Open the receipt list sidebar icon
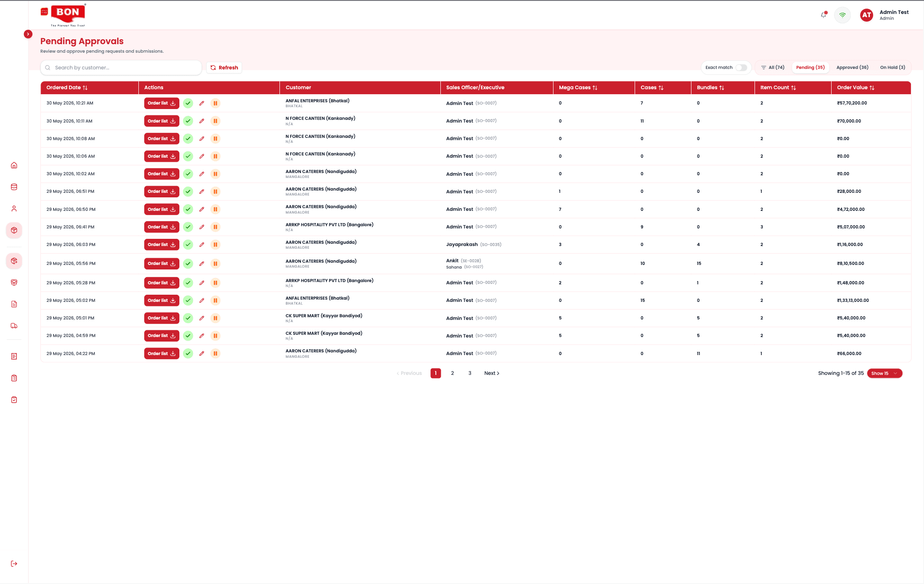This screenshot has height=584, width=924. (x=14, y=356)
